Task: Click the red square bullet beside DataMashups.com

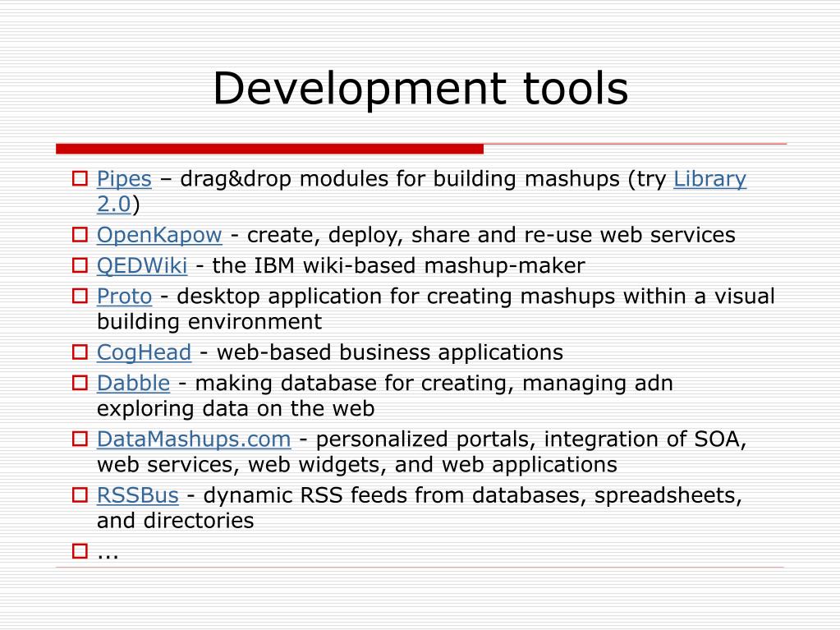Action: pyautogui.click(x=80, y=439)
